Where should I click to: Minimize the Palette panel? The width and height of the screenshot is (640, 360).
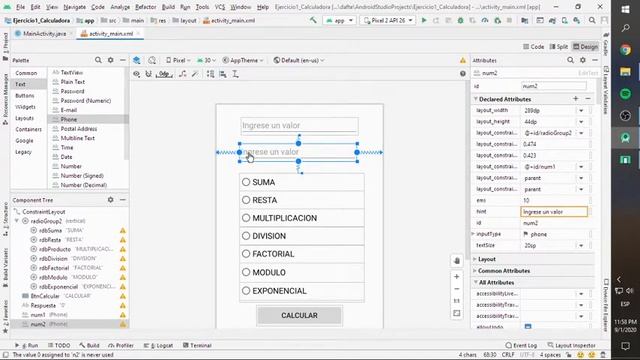[x=123, y=60]
